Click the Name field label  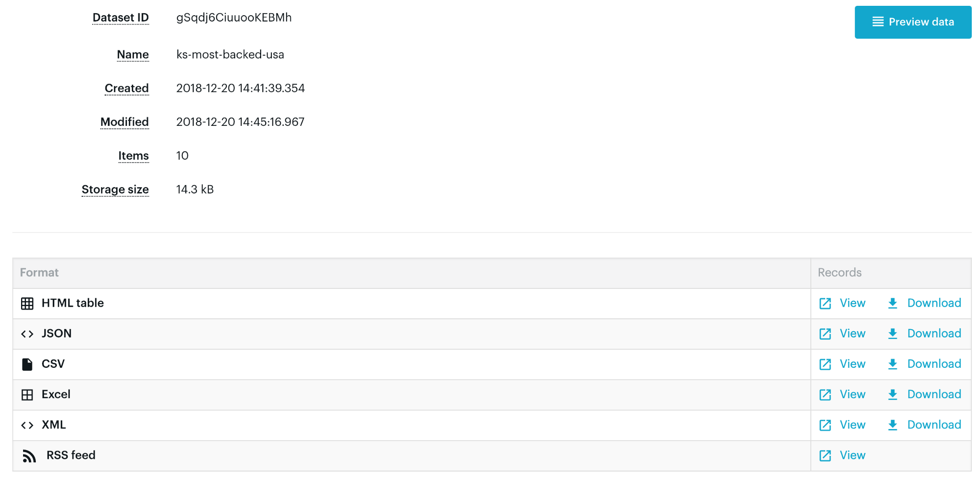133,54
